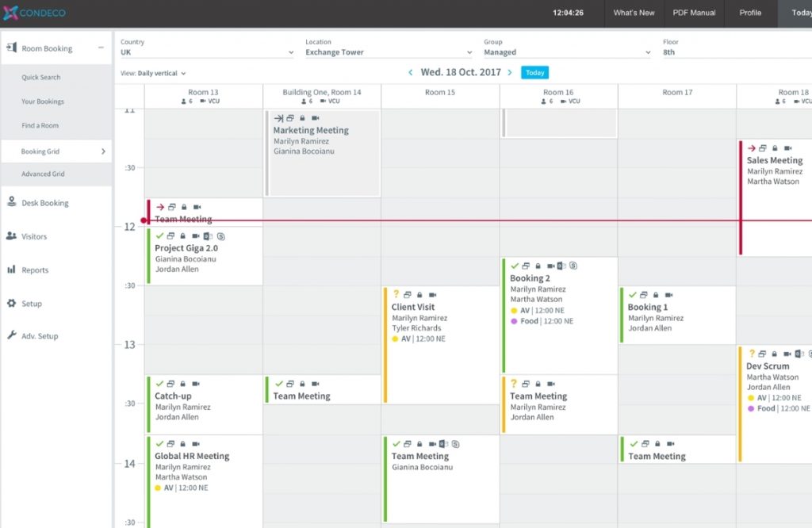Viewport: 812px width, 528px height.
Task: Collapse the Room Booking menu section
Action: click(x=101, y=48)
